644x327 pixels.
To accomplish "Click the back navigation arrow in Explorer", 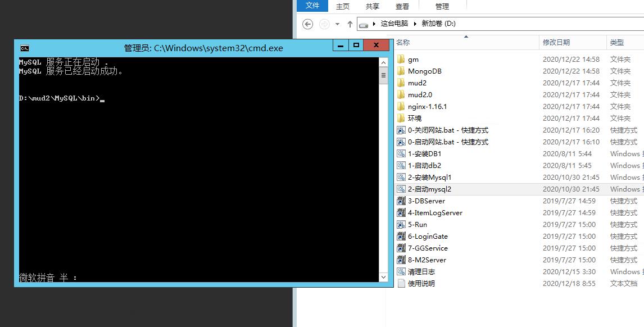I will pyautogui.click(x=307, y=24).
